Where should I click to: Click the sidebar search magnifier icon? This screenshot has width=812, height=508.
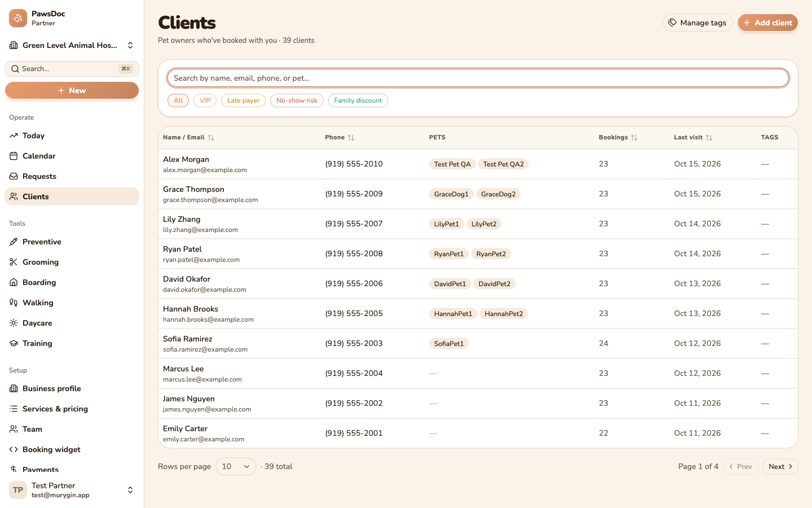15,69
